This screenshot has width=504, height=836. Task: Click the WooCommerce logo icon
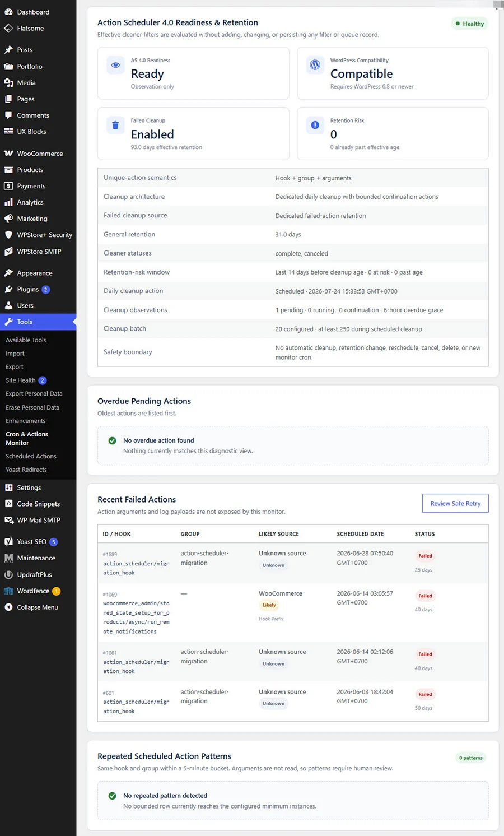(8, 154)
